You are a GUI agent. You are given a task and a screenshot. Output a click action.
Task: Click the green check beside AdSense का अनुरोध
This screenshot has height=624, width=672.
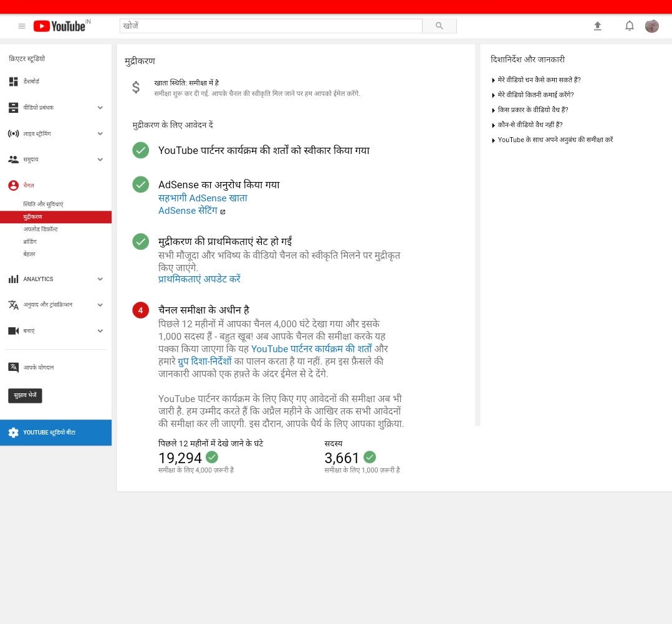[x=141, y=185]
